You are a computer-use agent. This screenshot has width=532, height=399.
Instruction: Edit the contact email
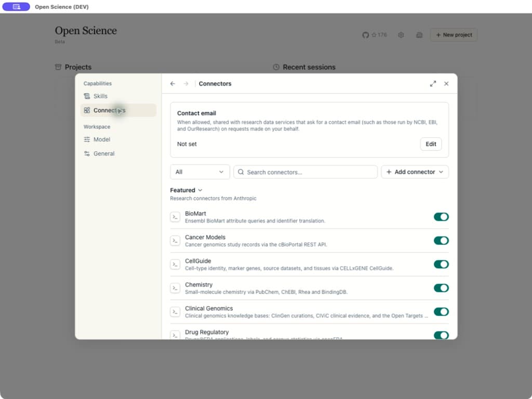431,144
